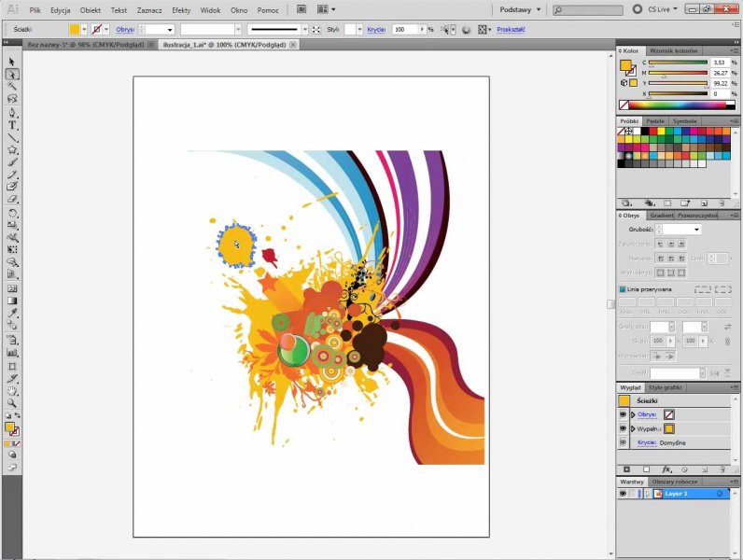
Task: Toggle visibility of Obrys in Wygląd panel
Action: (624, 414)
